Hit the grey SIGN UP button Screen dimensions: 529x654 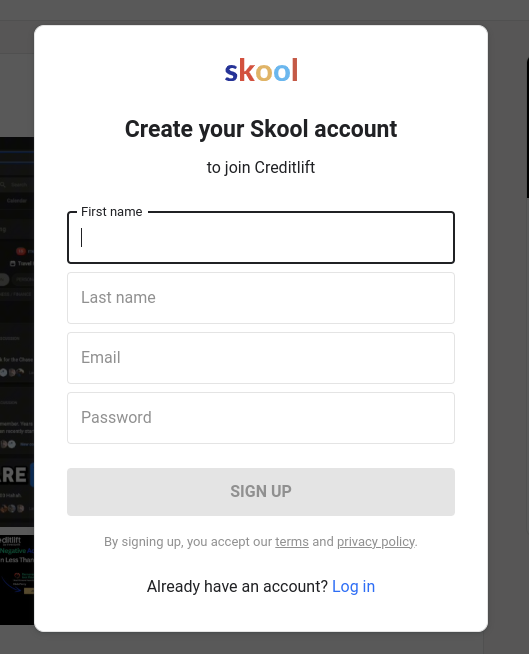[x=261, y=492]
